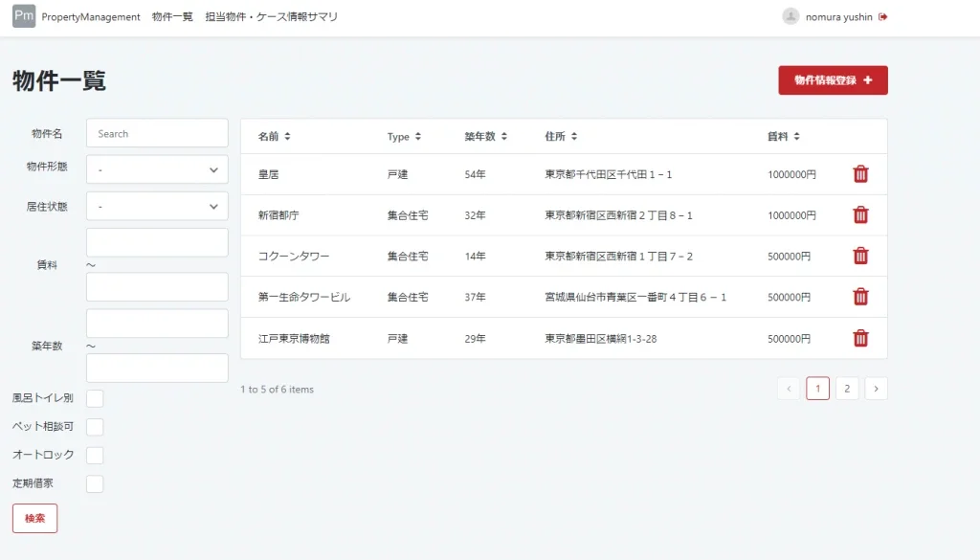Image resolution: width=980 pixels, height=560 pixels.
Task: Delete the 皇居 property row
Action: click(860, 174)
